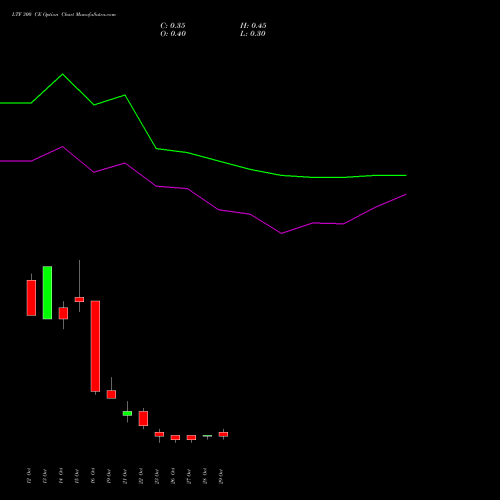Click the open value O: 0.40

[173, 34]
